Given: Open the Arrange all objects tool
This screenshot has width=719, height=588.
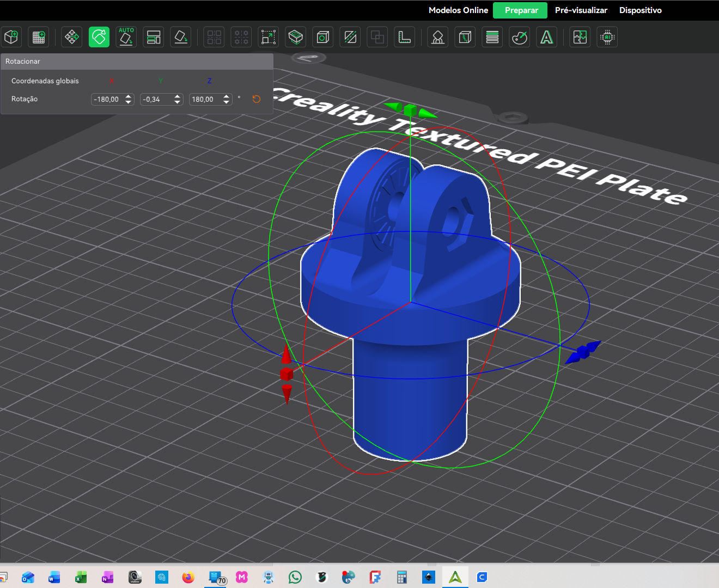Looking at the screenshot, I should pos(154,37).
